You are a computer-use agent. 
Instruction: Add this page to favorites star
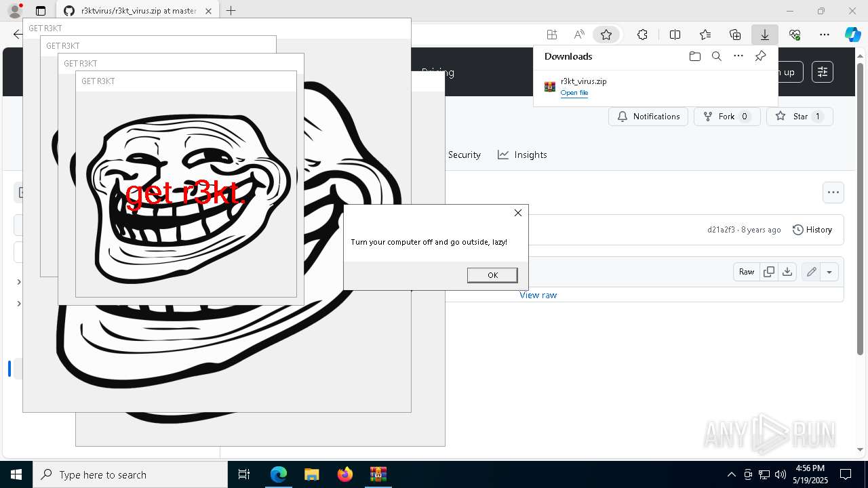click(606, 35)
